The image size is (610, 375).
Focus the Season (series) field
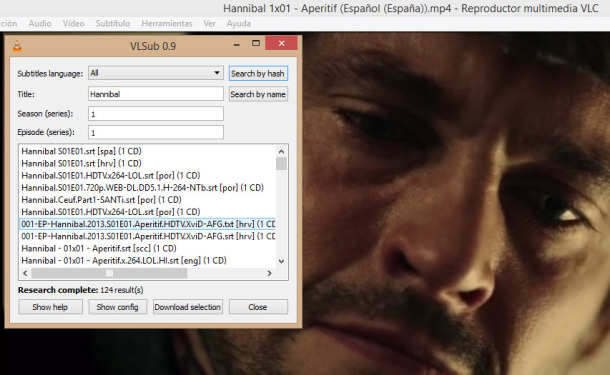tap(156, 114)
